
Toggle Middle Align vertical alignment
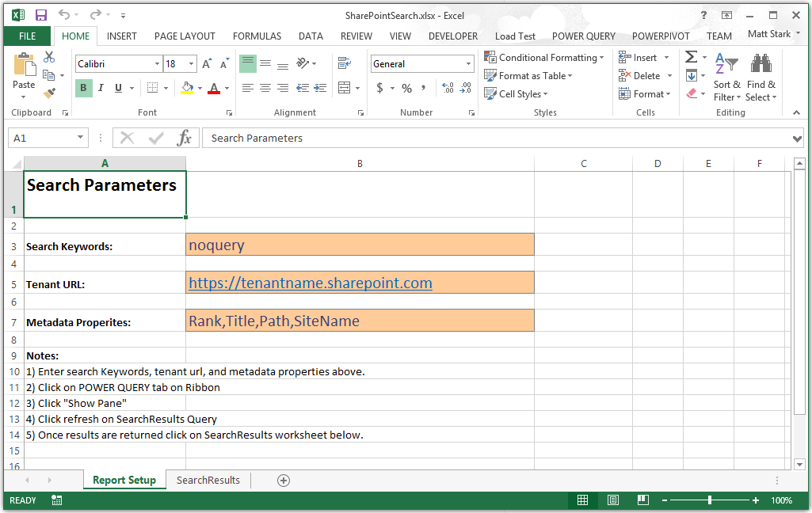[265, 63]
